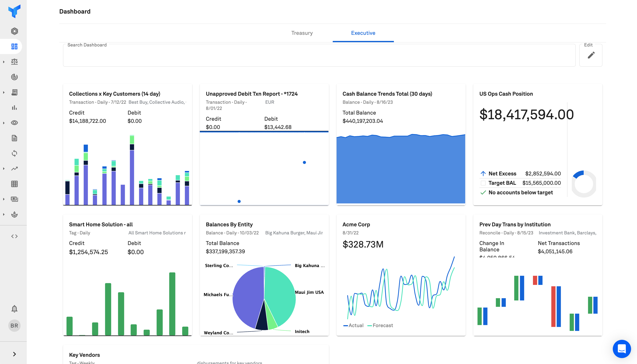Select the Executive tab
The image size is (637, 364).
pyautogui.click(x=363, y=33)
